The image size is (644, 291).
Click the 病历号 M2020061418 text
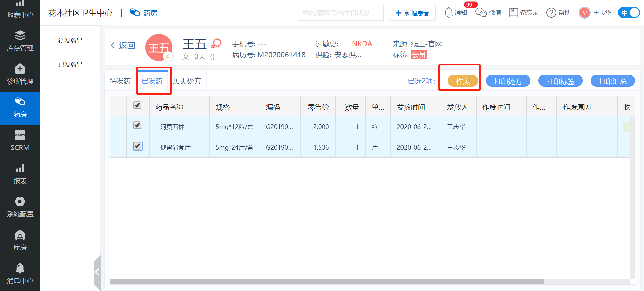(x=269, y=55)
